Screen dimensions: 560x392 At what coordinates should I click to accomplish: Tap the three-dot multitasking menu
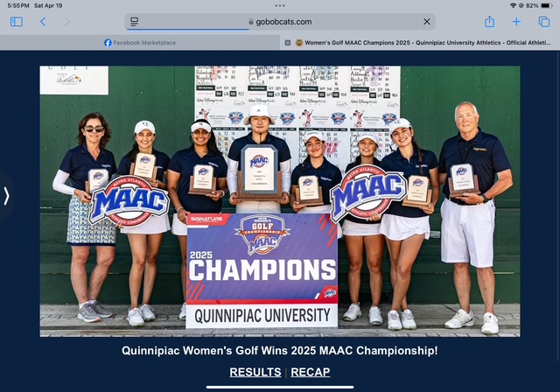[x=280, y=5]
